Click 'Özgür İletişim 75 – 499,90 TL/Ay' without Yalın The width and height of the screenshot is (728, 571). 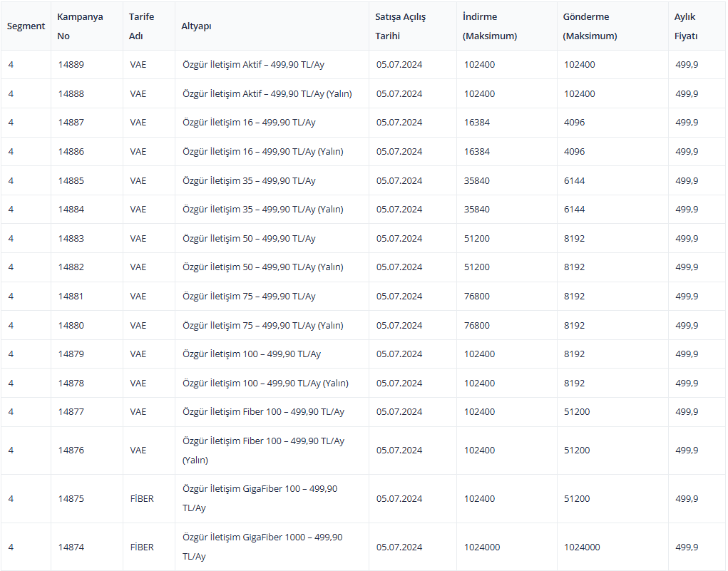(249, 296)
